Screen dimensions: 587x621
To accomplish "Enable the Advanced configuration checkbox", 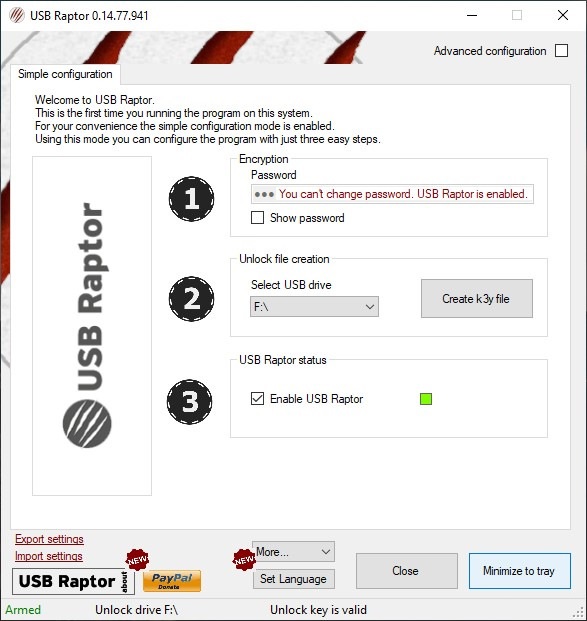I will pyautogui.click(x=561, y=51).
